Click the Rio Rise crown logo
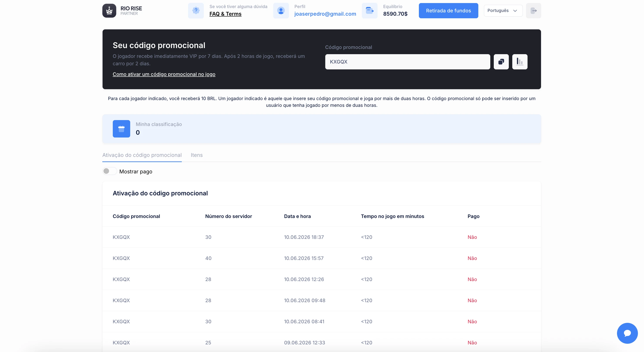The image size is (644, 352). coord(109,10)
